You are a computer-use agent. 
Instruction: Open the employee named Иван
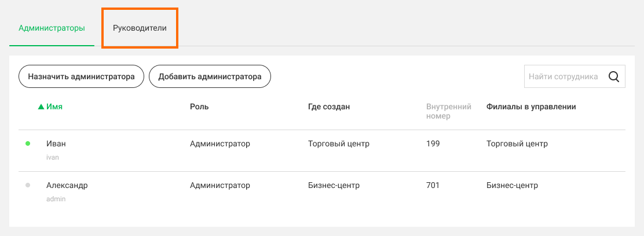tap(56, 143)
